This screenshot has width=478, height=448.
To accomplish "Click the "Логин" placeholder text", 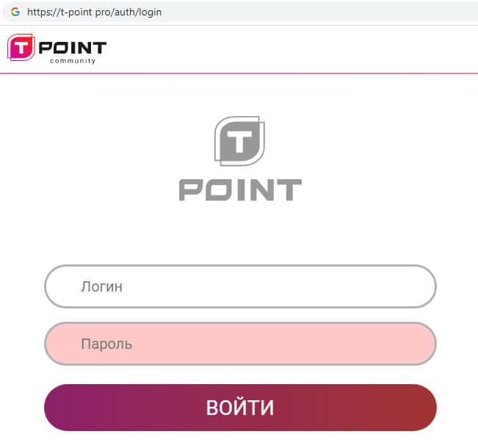I will point(101,286).
